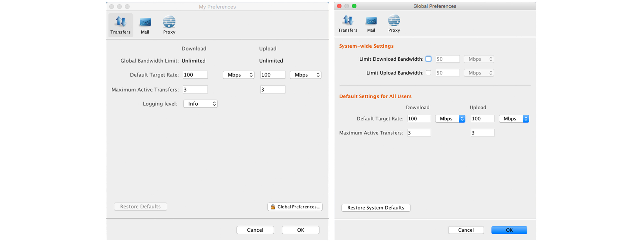Click green zoom button of Global Preferences
644x243 pixels.
(354, 6)
